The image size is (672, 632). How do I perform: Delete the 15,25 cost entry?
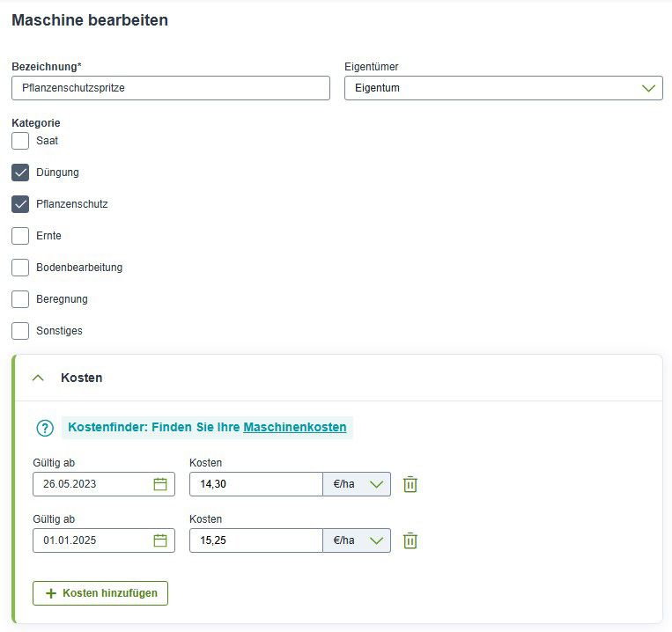tap(410, 540)
